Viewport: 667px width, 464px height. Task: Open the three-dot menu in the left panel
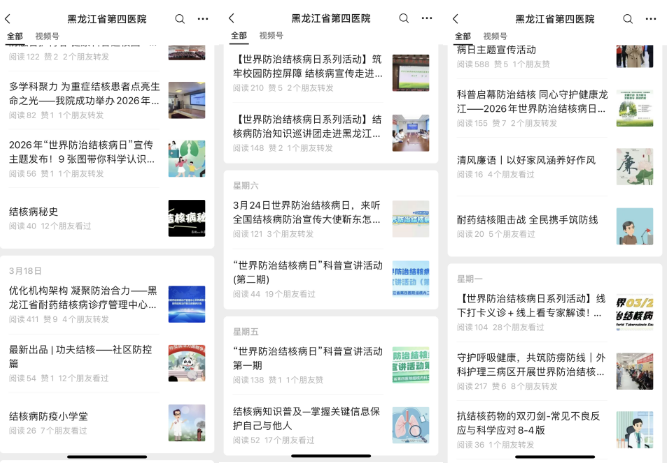(x=203, y=19)
